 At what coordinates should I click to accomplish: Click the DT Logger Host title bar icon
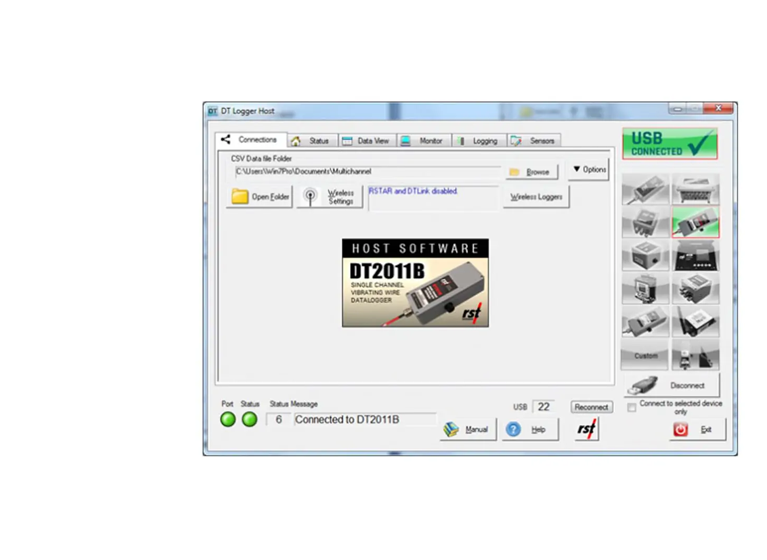[x=212, y=111]
